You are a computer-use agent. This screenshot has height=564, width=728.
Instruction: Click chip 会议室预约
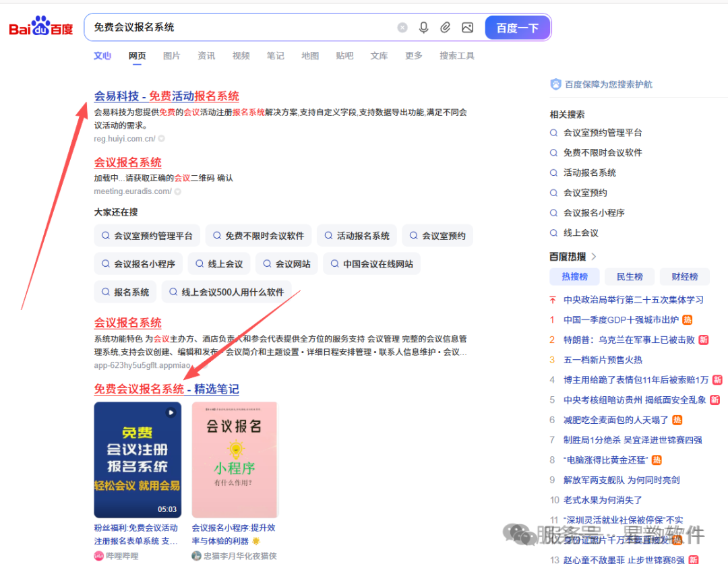437,236
